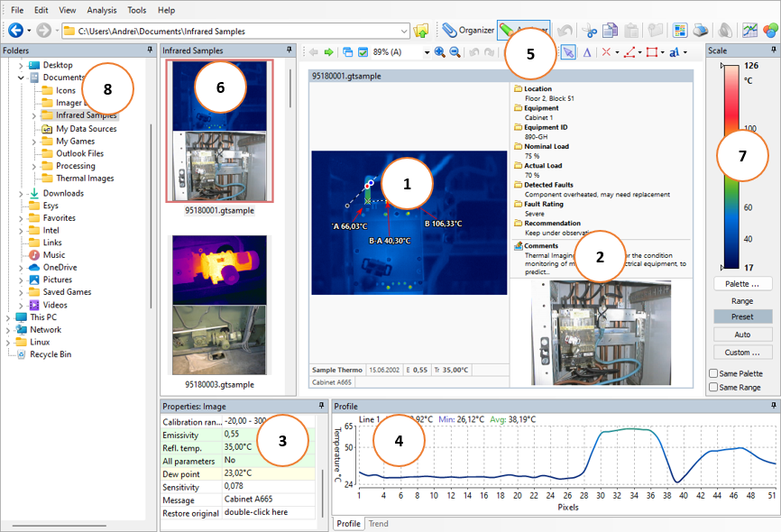Open the Help menu
The height and width of the screenshot is (532, 781).
click(x=166, y=10)
